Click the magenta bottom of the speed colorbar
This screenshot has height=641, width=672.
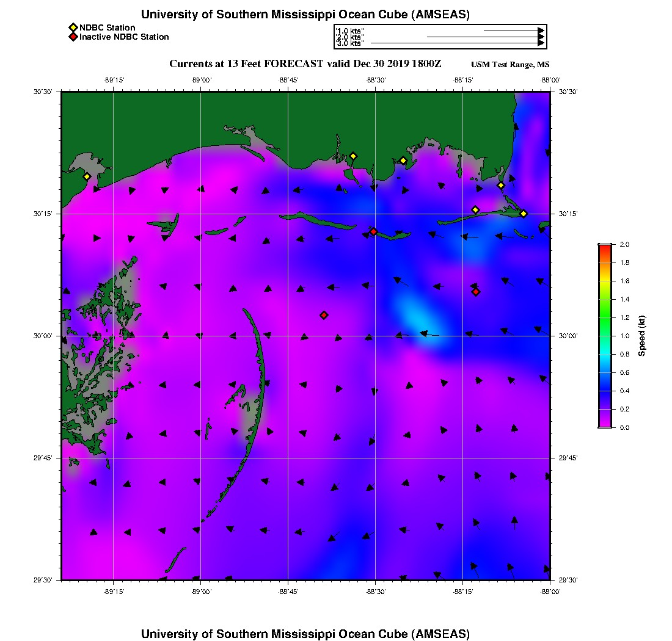pos(605,424)
